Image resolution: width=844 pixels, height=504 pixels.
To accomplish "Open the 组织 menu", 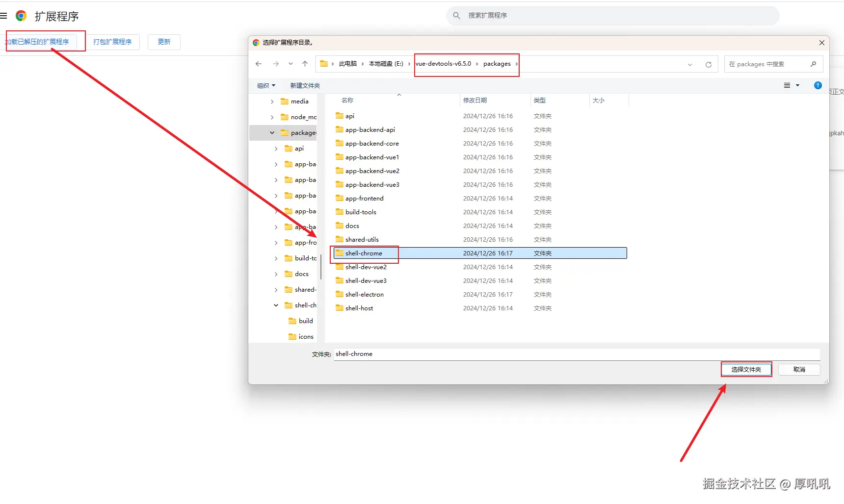I will click(x=266, y=85).
